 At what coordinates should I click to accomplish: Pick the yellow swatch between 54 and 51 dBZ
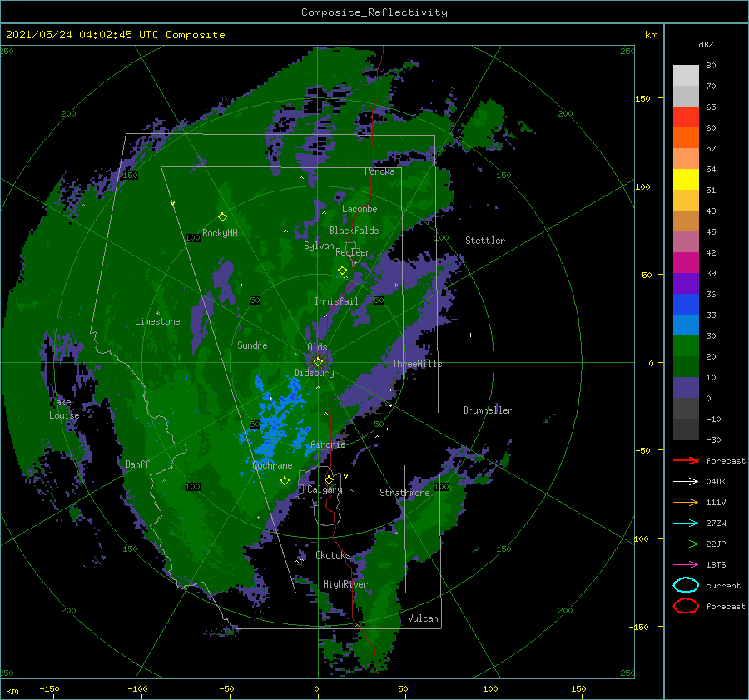click(686, 179)
